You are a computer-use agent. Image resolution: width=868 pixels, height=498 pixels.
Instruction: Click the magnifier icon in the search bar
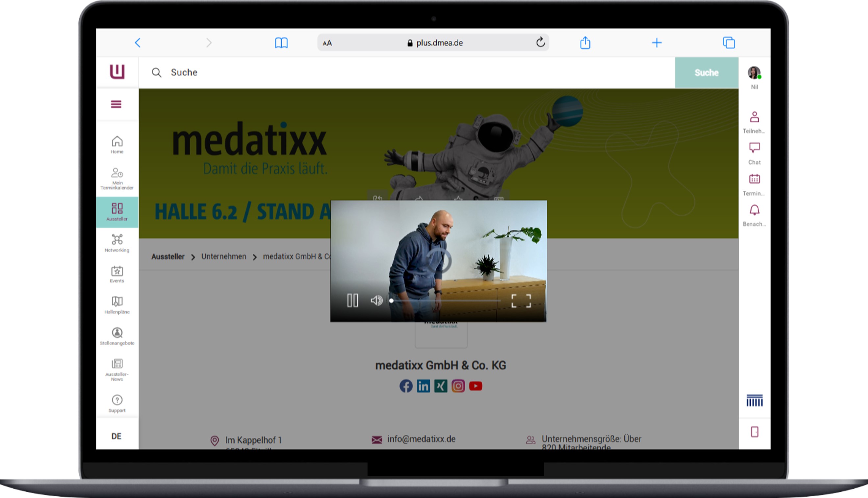[156, 73]
